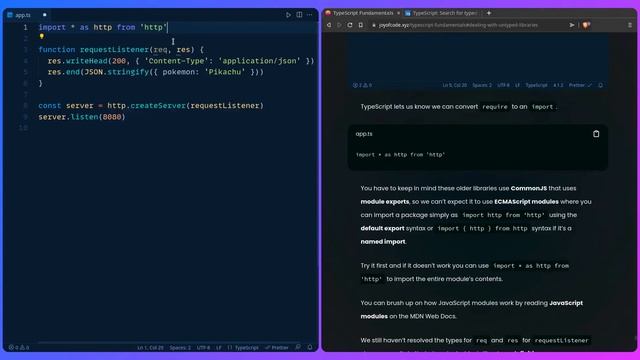Open a new browser tab with plus

489,13
